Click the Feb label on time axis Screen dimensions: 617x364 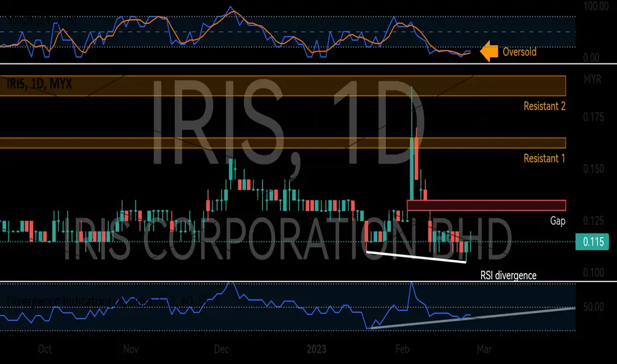coord(403,349)
